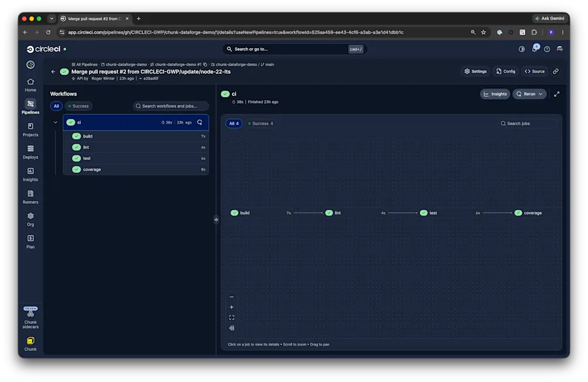Click the panel splitter handle
The height and width of the screenshot is (382, 588).
(x=216, y=220)
